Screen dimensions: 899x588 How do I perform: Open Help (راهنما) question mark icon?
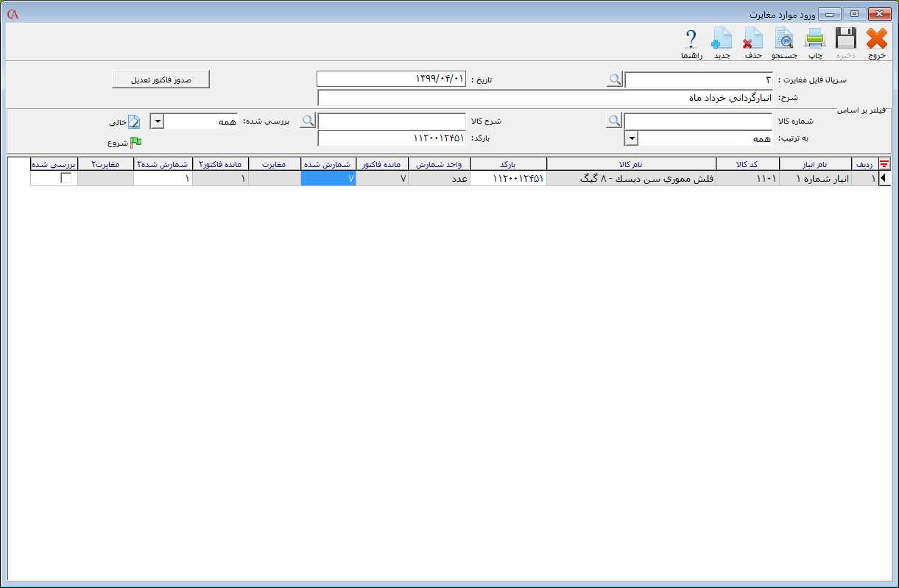click(x=691, y=40)
